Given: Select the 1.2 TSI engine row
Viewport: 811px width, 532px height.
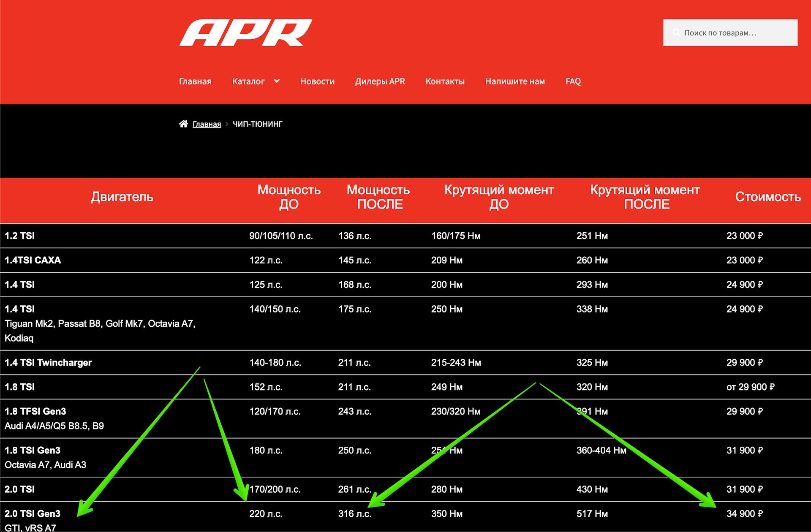Looking at the screenshot, I should point(20,236).
